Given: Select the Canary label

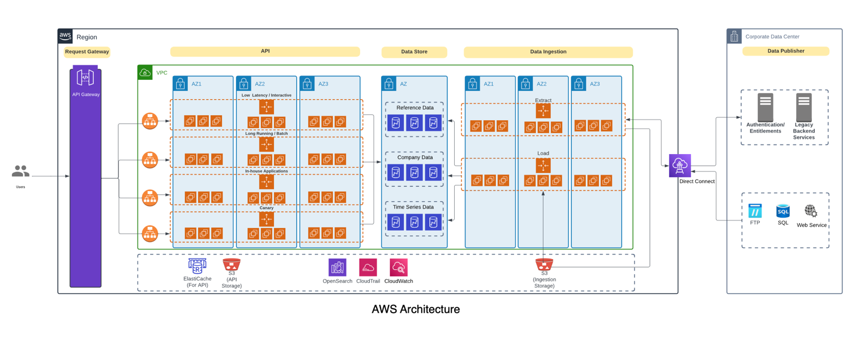Looking at the screenshot, I should click(x=267, y=208).
